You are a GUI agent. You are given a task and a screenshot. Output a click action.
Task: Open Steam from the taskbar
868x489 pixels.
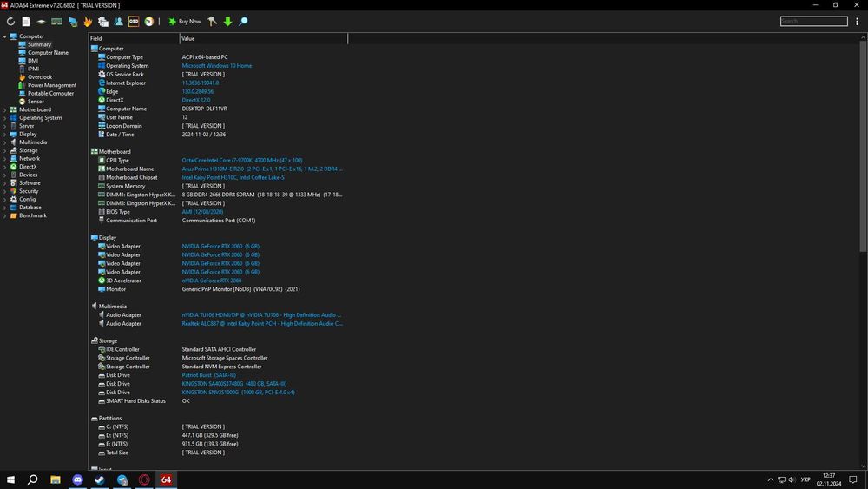(x=100, y=479)
